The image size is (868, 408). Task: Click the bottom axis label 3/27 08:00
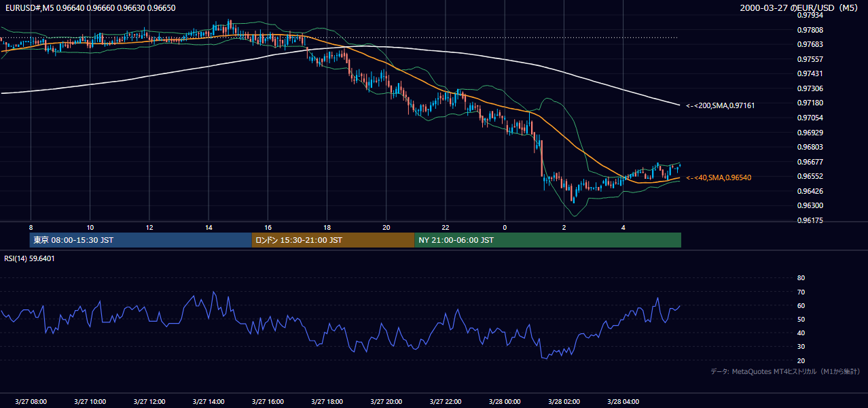(31, 401)
